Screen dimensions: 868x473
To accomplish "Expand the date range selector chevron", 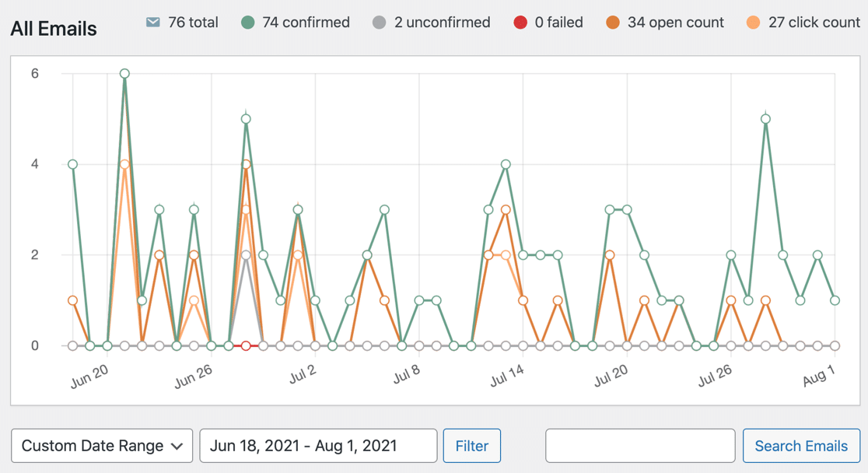I will (176, 446).
